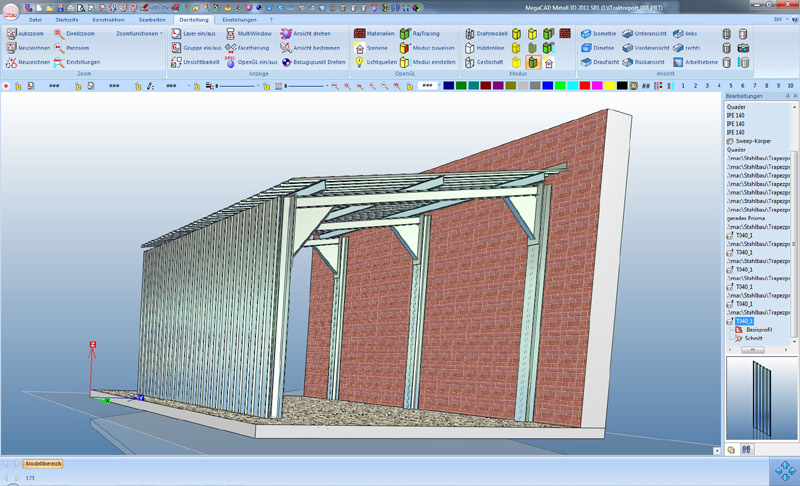Open the Konstruktion ribbon tab

pyautogui.click(x=109, y=19)
